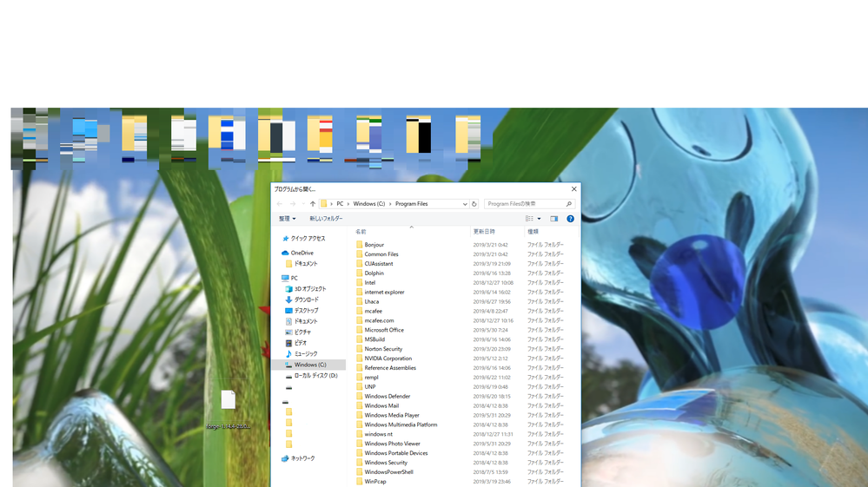The height and width of the screenshot is (487, 868).
Task: Expand the address bar history dropdown
Action: pyautogui.click(x=465, y=204)
